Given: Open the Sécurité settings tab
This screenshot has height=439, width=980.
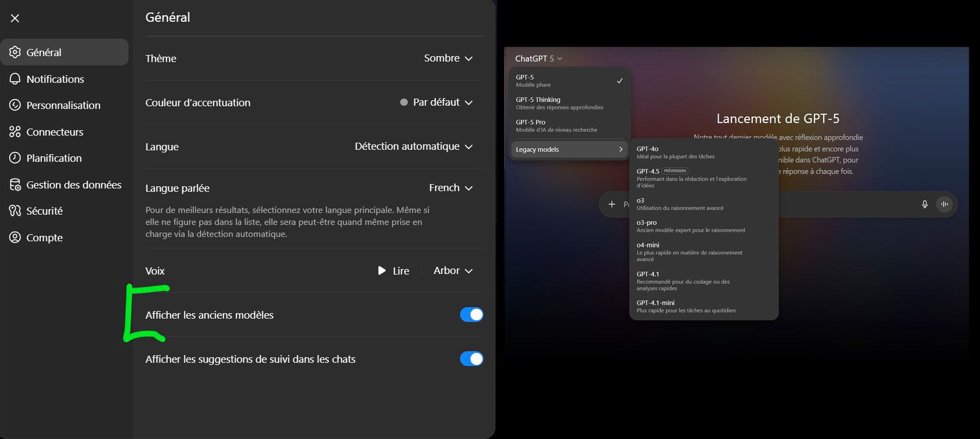Looking at the screenshot, I should (x=64, y=211).
